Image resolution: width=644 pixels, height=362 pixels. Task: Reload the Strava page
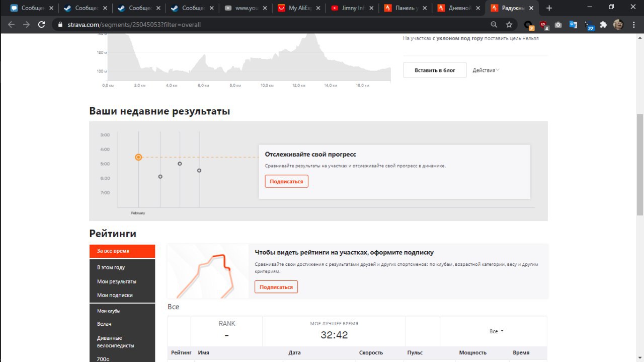42,24
